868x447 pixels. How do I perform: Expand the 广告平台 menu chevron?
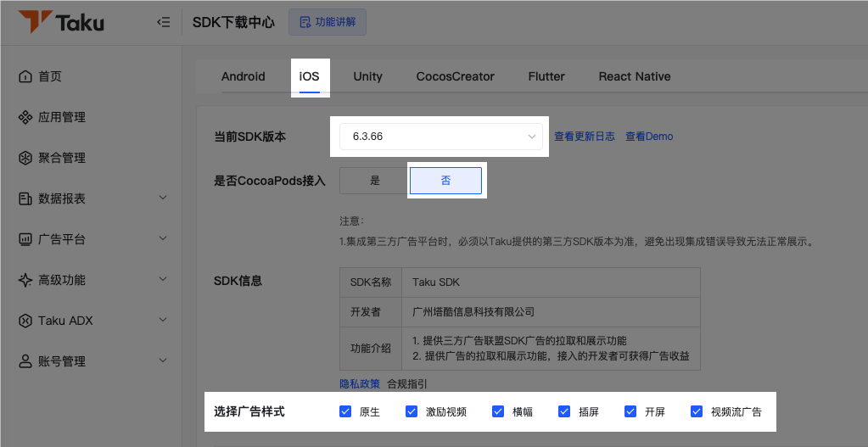pyautogui.click(x=163, y=238)
